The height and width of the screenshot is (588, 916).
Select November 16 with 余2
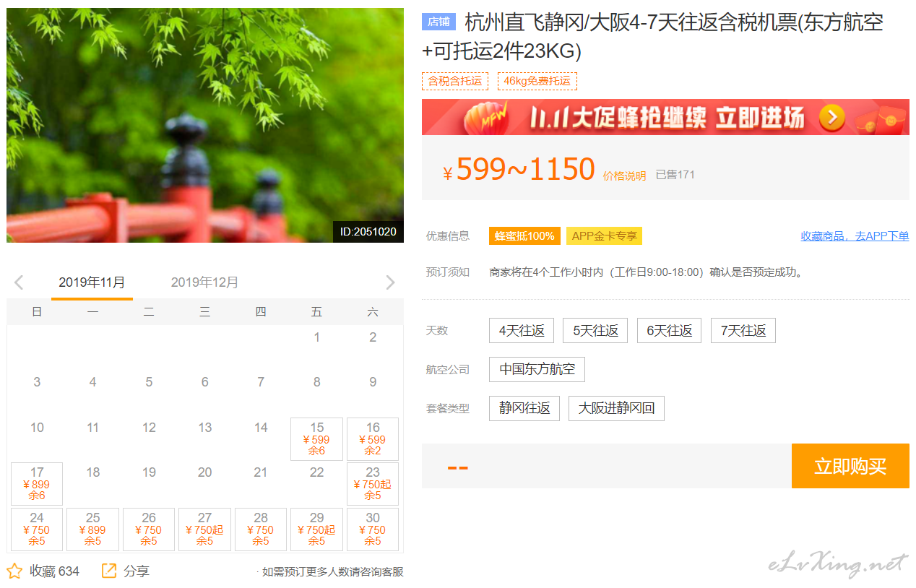coord(373,438)
